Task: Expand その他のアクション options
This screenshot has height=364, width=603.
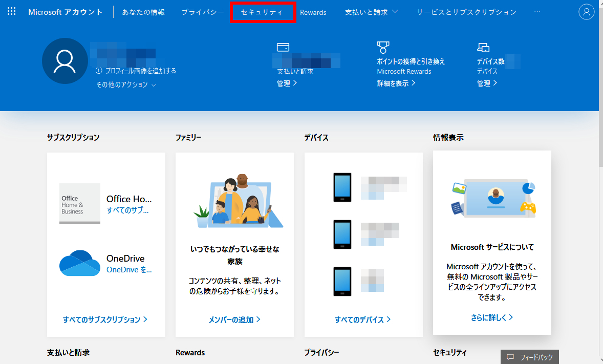Action: [126, 85]
